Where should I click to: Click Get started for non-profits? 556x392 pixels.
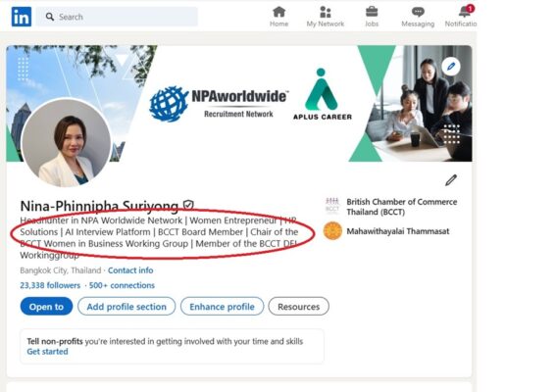coord(47,352)
